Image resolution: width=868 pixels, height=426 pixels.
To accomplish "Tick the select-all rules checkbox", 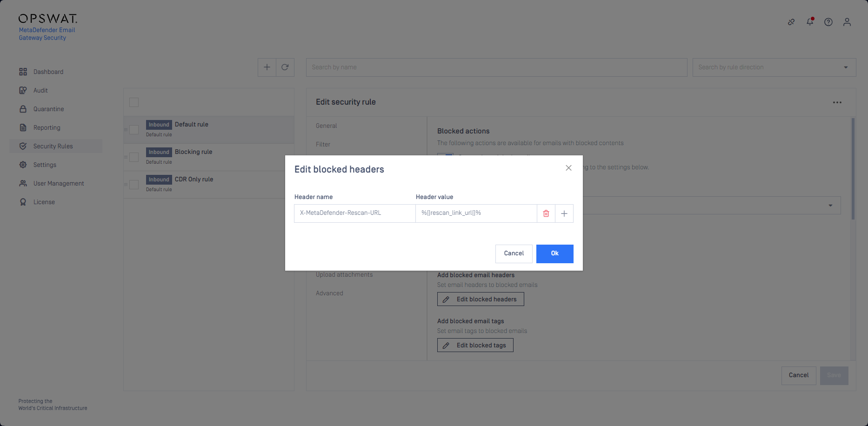I will (x=134, y=102).
